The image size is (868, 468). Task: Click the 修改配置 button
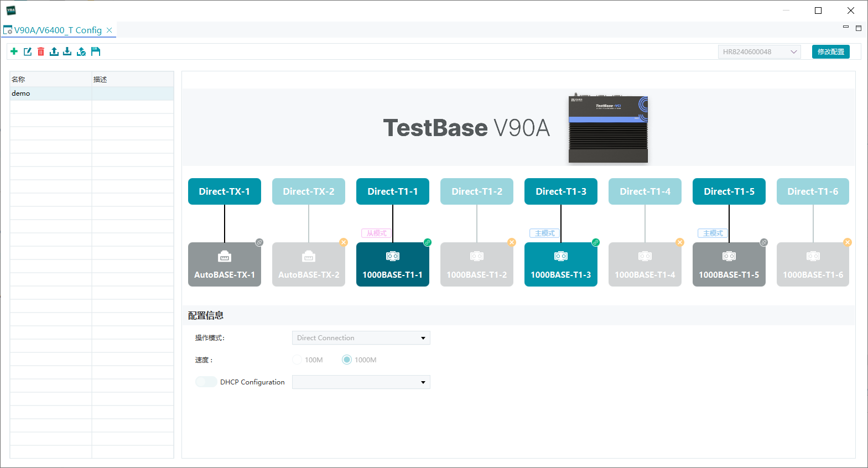pyautogui.click(x=831, y=52)
